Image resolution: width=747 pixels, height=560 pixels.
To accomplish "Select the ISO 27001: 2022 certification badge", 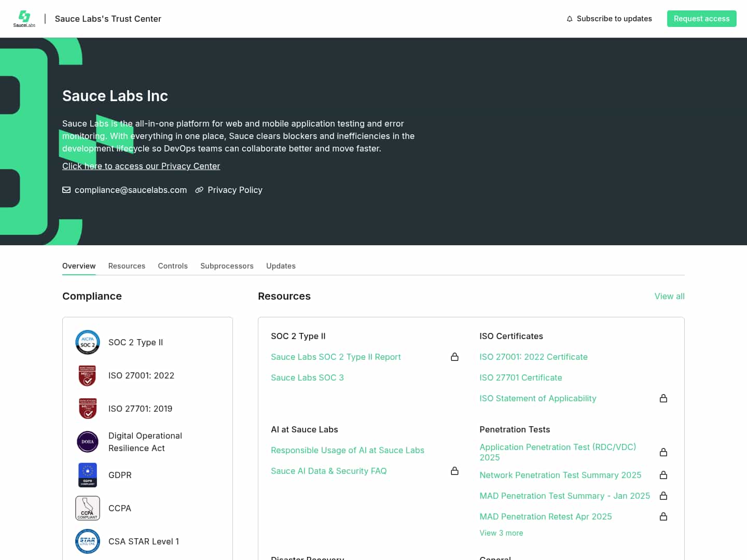I will (87, 375).
